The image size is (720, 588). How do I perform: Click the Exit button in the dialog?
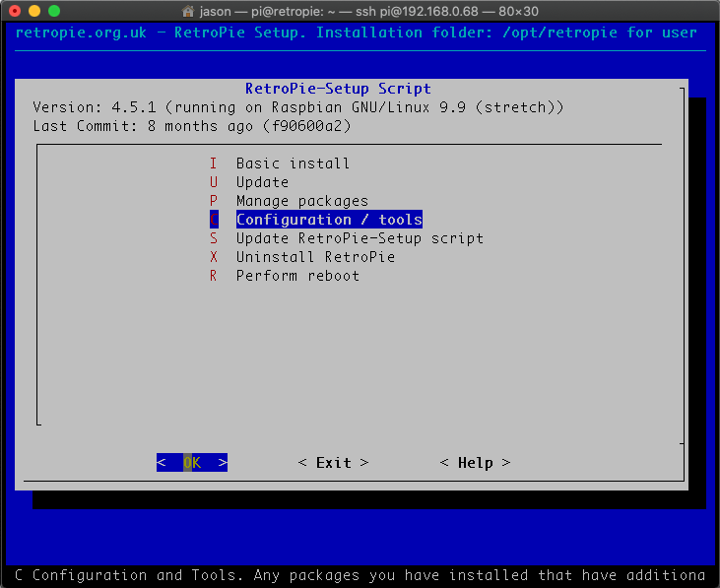[333, 463]
